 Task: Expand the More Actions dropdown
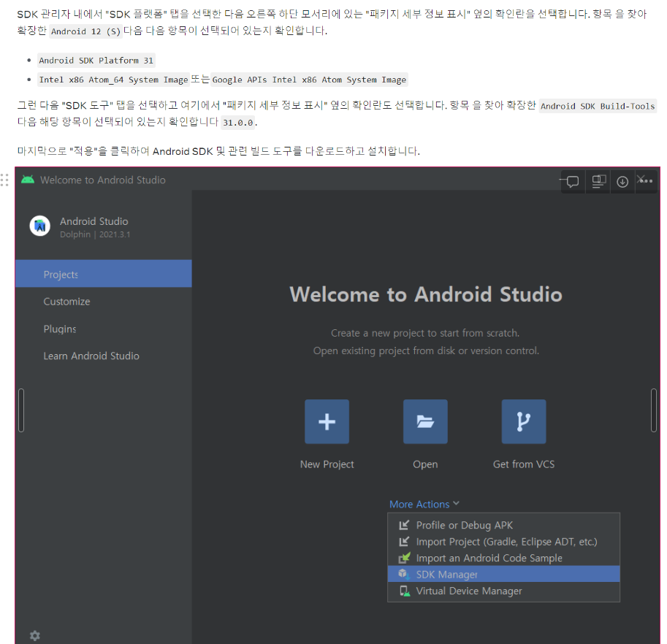(424, 504)
